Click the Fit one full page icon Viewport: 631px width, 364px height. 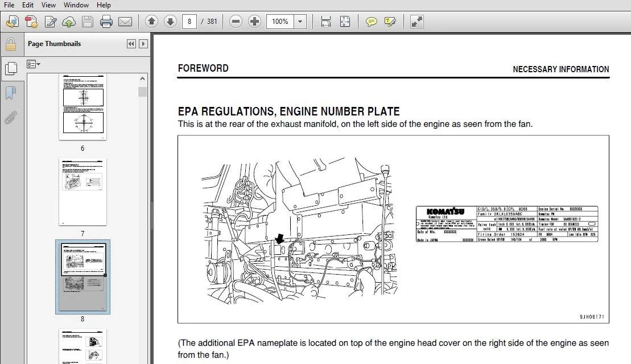345,21
